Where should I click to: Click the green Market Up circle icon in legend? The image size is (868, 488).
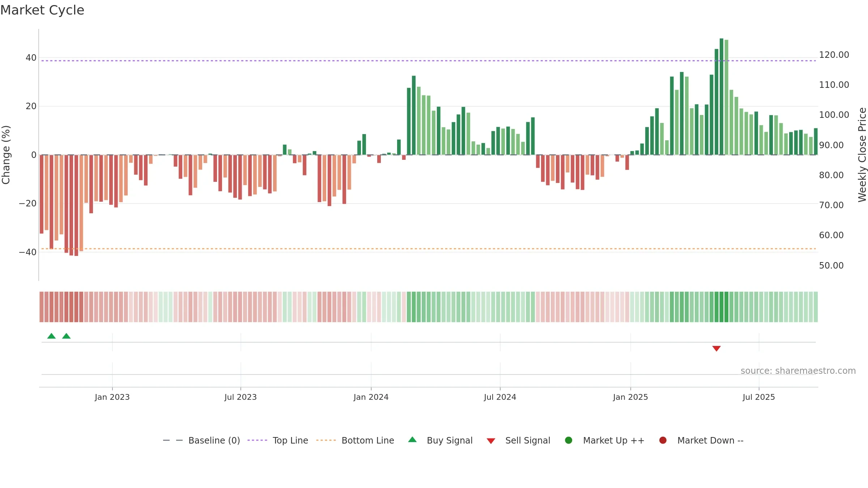coord(569,440)
